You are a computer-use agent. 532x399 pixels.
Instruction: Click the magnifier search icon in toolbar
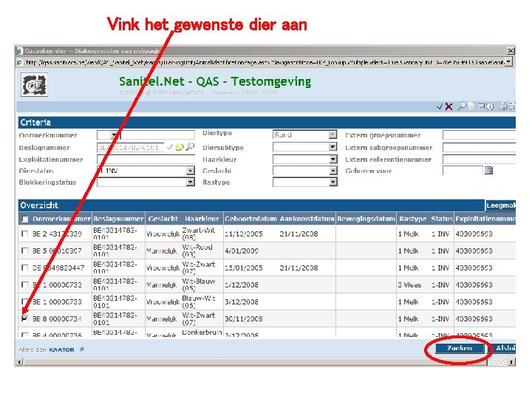[x=461, y=106]
